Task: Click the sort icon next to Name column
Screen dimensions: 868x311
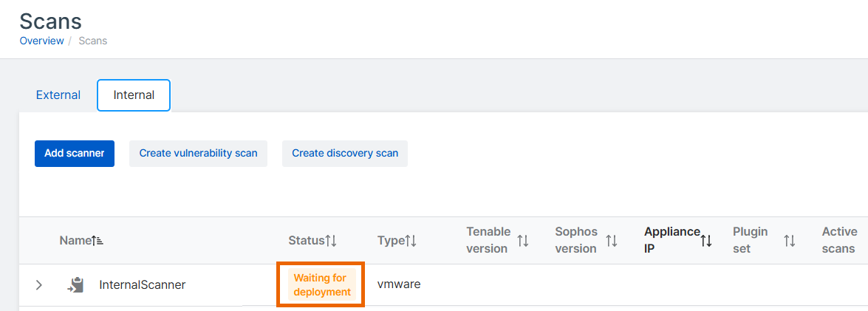Action: [97, 241]
